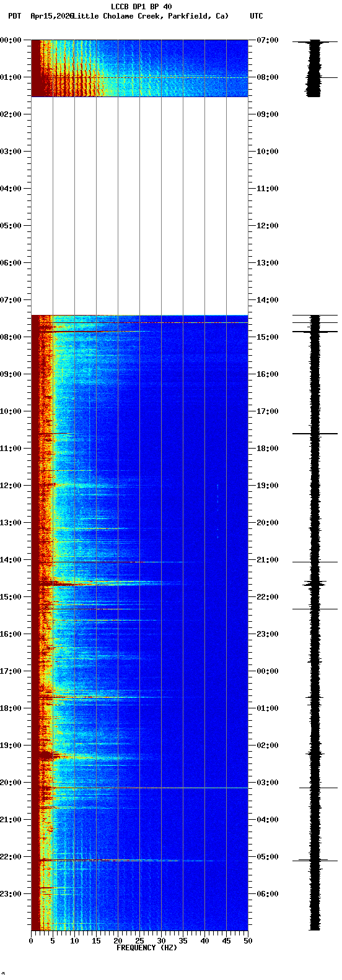
Task: Click the '11:00' label on the UTC axis
Action: point(268,189)
